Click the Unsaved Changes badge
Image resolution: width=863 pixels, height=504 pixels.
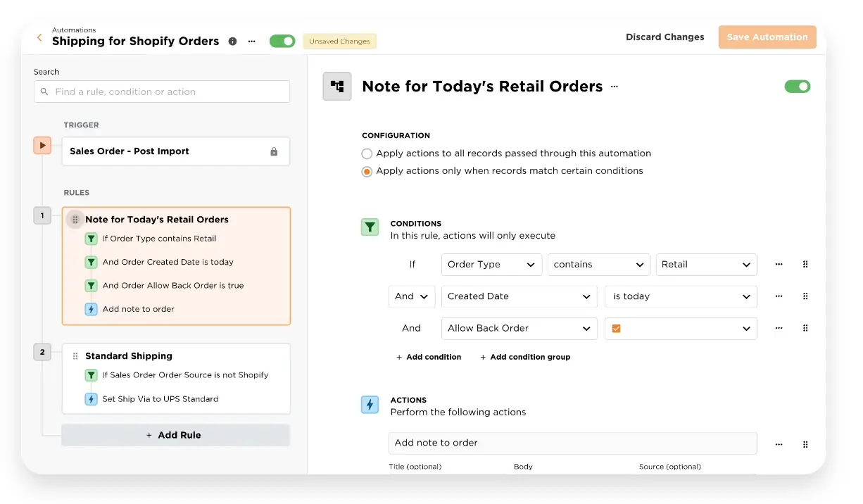click(x=340, y=42)
